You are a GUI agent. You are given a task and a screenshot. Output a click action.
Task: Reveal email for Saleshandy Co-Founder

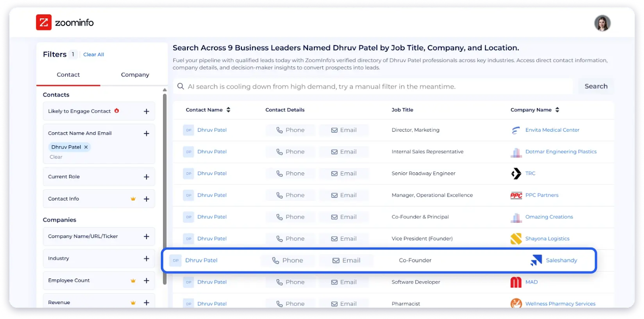pyautogui.click(x=346, y=261)
